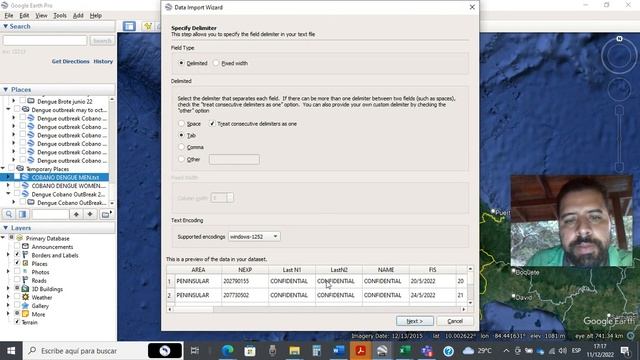Select the Fixed width radio option
640x360 pixels.
pos(216,63)
